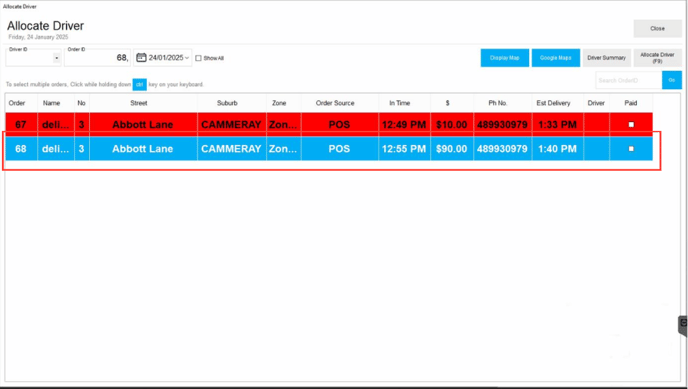Click the 1:33 PM delivery estimate

557,125
